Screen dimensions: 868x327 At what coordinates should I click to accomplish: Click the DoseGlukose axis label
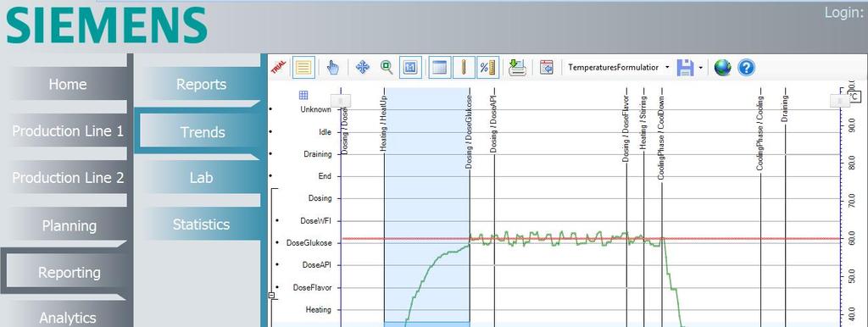309,243
